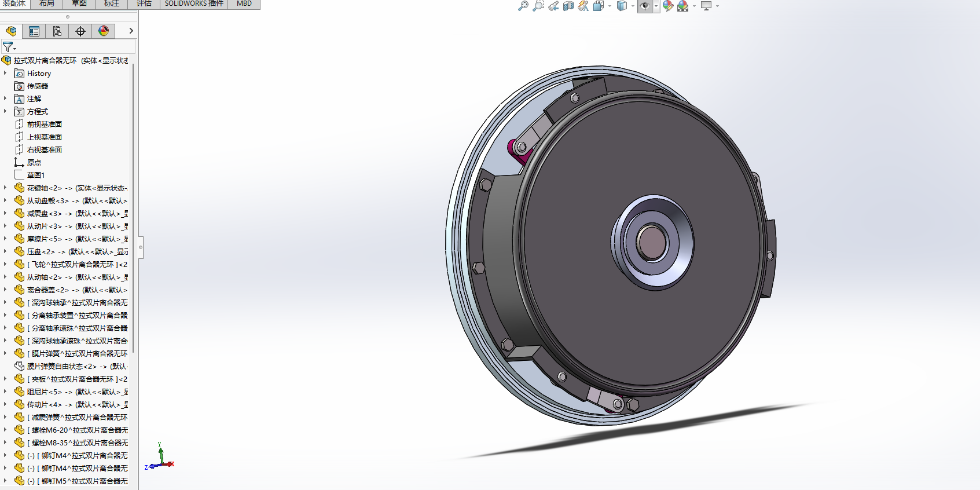Open the SOLIDWORKS 插件 tab
Image resolution: width=980 pixels, height=490 pixels.
click(194, 3)
